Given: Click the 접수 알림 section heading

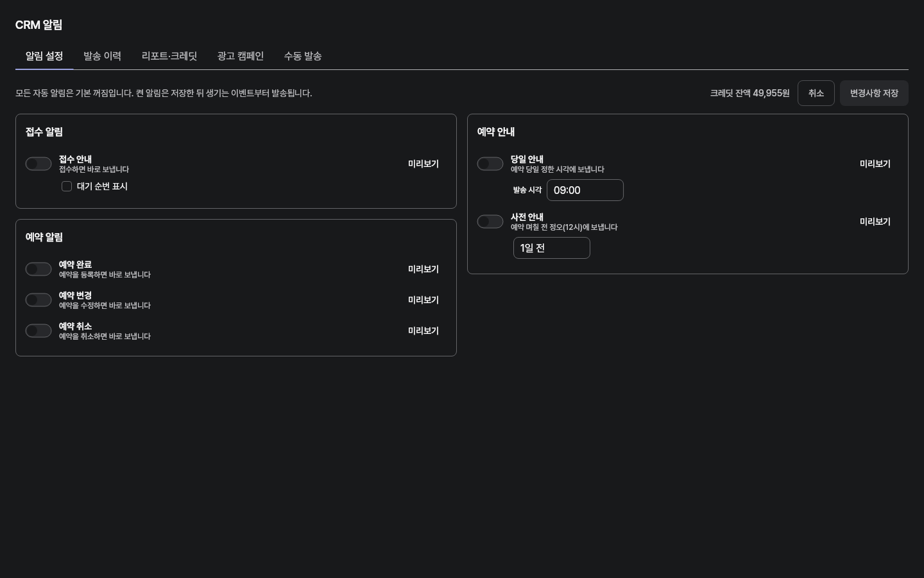Looking at the screenshot, I should (44, 132).
